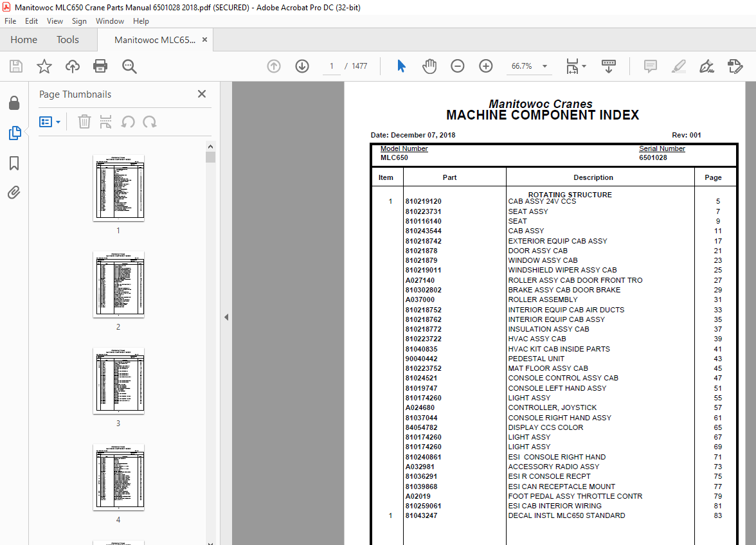Select page 3 thumbnail
Image resolution: width=756 pixels, height=545 pixels.
[x=118, y=380]
